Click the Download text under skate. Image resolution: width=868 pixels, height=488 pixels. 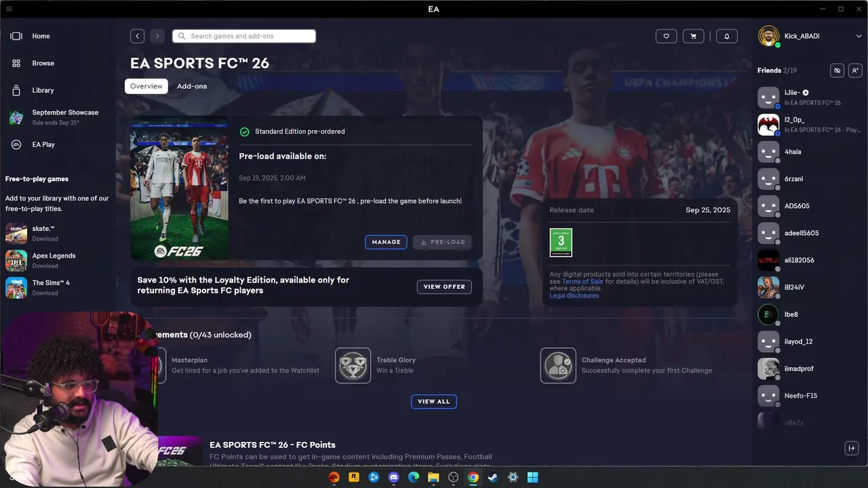tap(45, 239)
